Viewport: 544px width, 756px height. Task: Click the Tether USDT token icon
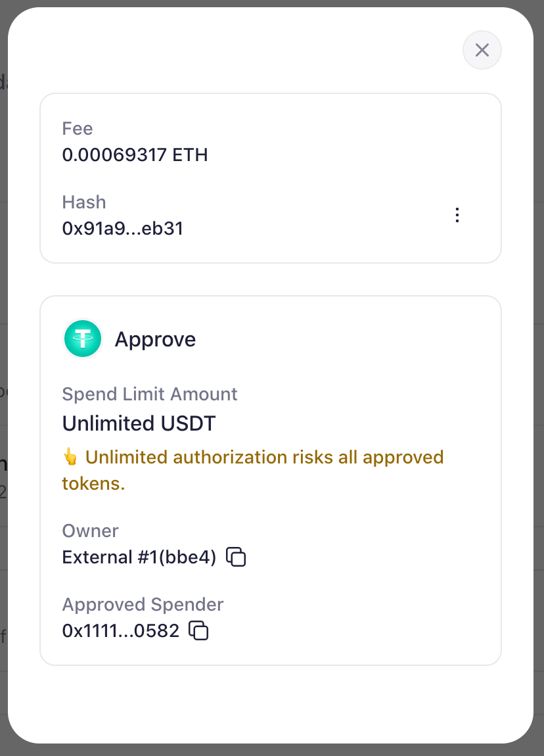[x=83, y=339]
